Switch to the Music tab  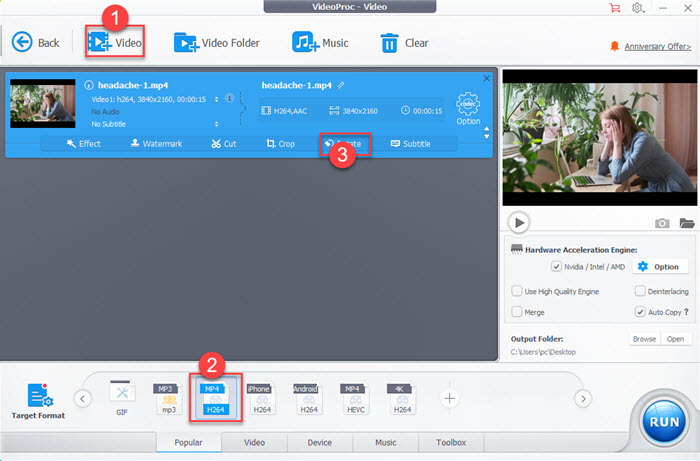(x=386, y=442)
